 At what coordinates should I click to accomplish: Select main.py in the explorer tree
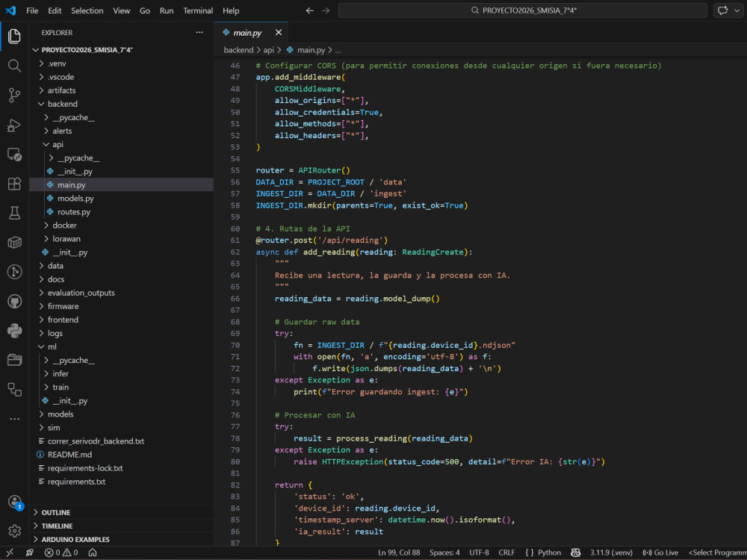tap(122, 184)
